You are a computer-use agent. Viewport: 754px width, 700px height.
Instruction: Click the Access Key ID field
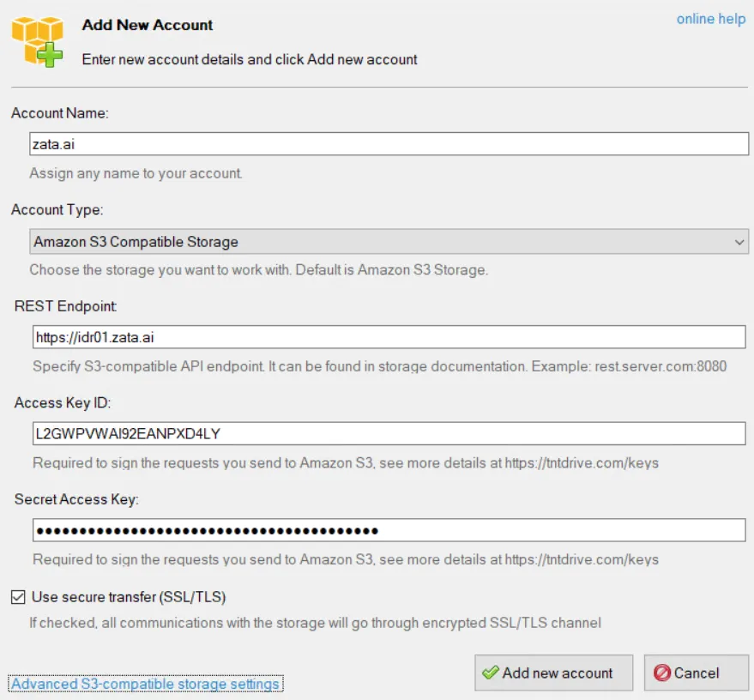point(389,434)
